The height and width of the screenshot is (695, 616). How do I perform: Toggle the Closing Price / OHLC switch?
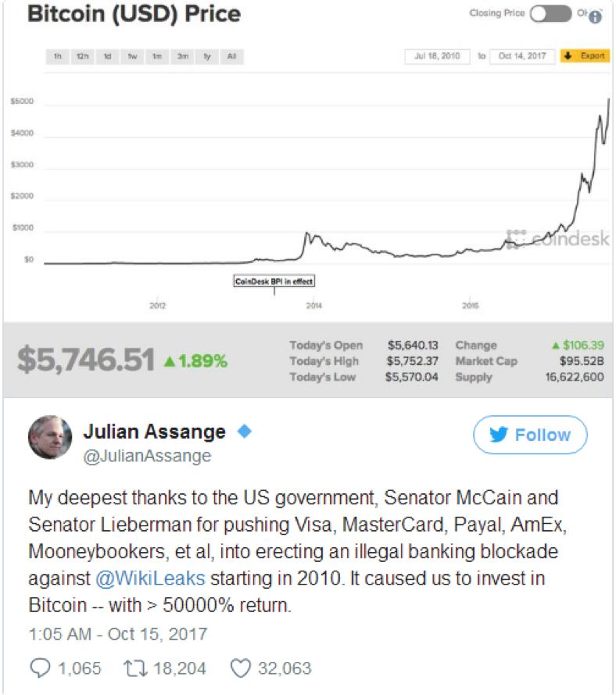[x=550, y=14]
